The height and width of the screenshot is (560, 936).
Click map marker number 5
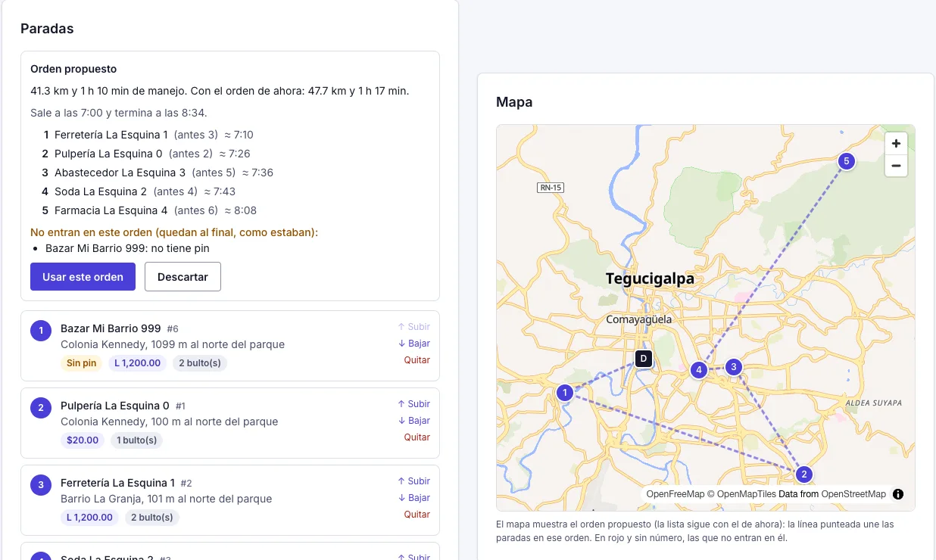pyautogui.click(x=847, y=160)
